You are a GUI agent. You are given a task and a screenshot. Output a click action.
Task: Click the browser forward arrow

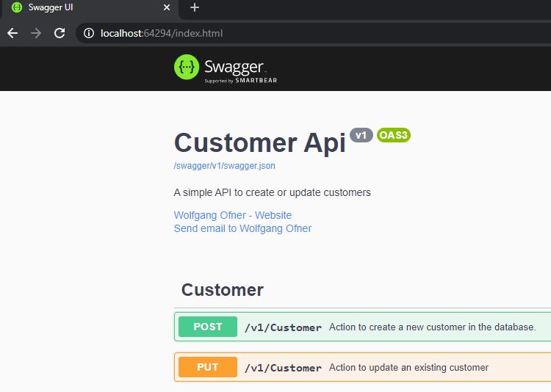click(36, 33)
